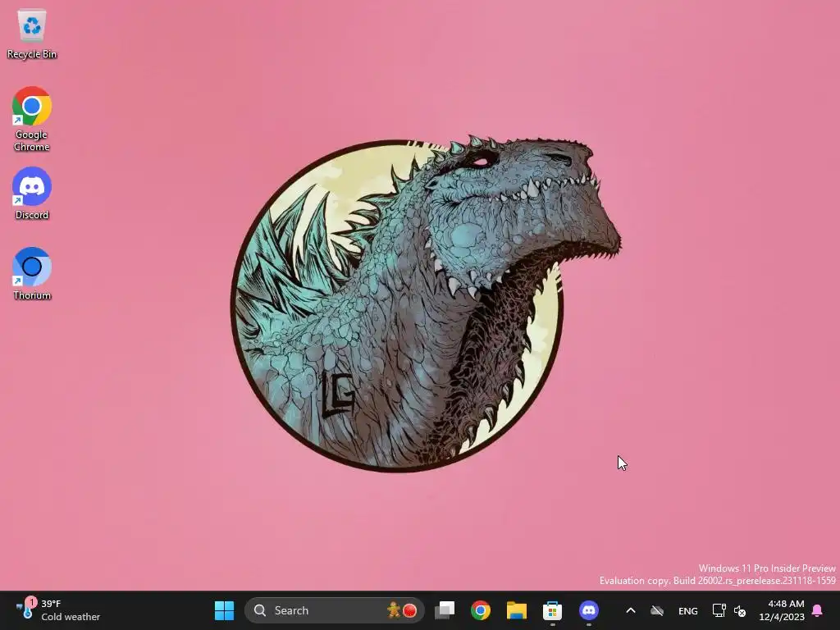Open File Explorer from taskbar
The height and width of the screenshot is (630, 840).
pos(517,610)
